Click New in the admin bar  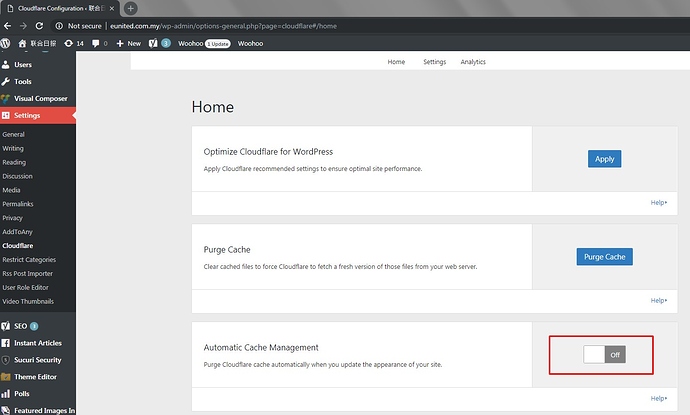pyautogui.click(x=128, y=43)
